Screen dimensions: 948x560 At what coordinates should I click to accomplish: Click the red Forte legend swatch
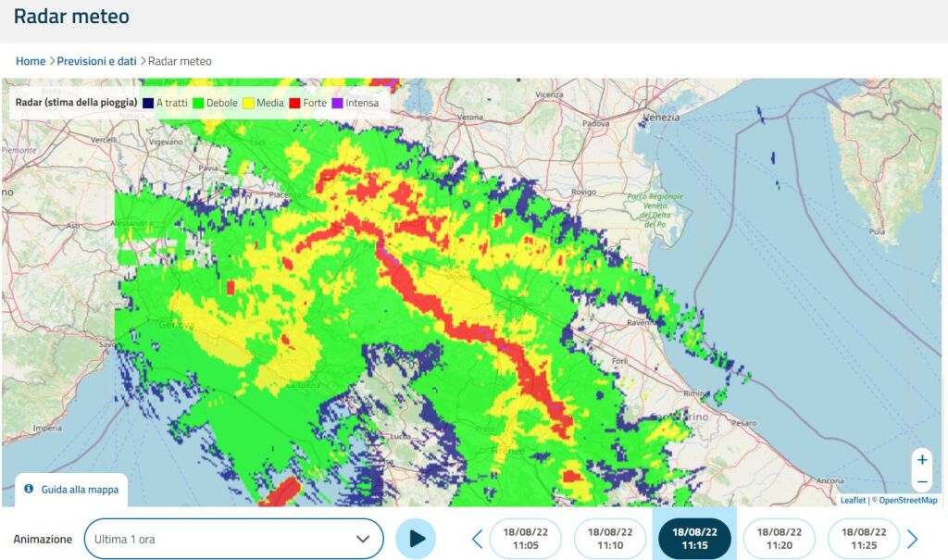(x=294, y=103)
